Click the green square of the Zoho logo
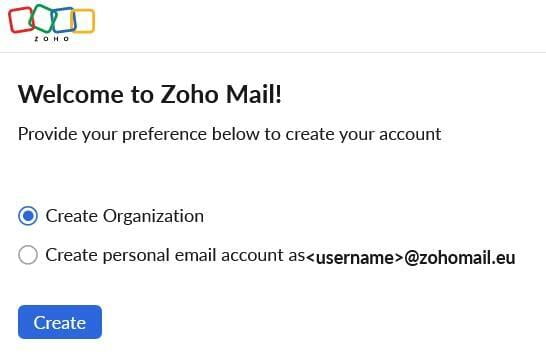The image size is (546, 360). coord(43,18)
